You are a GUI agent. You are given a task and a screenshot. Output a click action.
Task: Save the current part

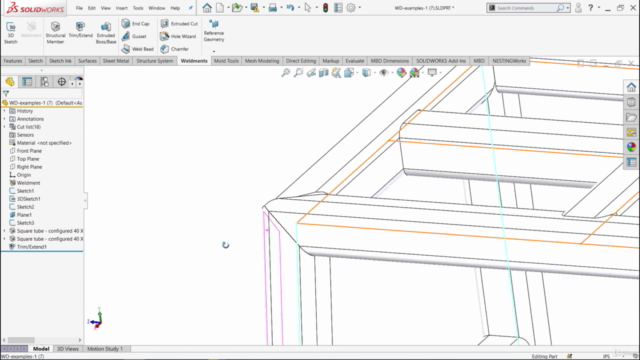[x=255, y=8]
